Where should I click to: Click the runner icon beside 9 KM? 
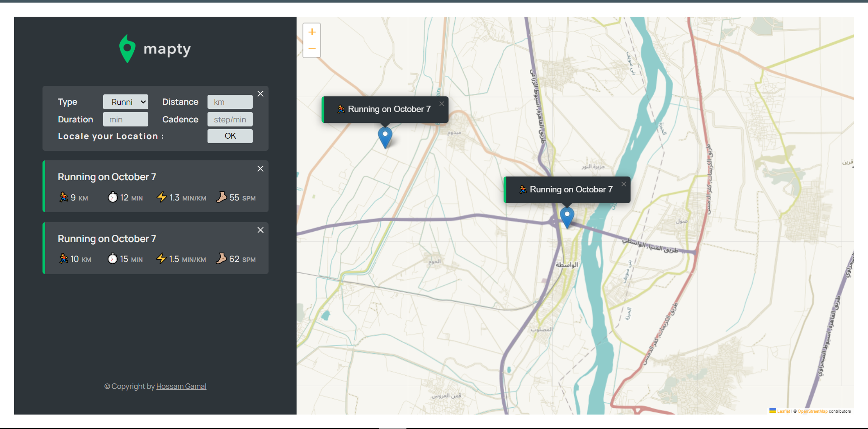click(64, 197)
